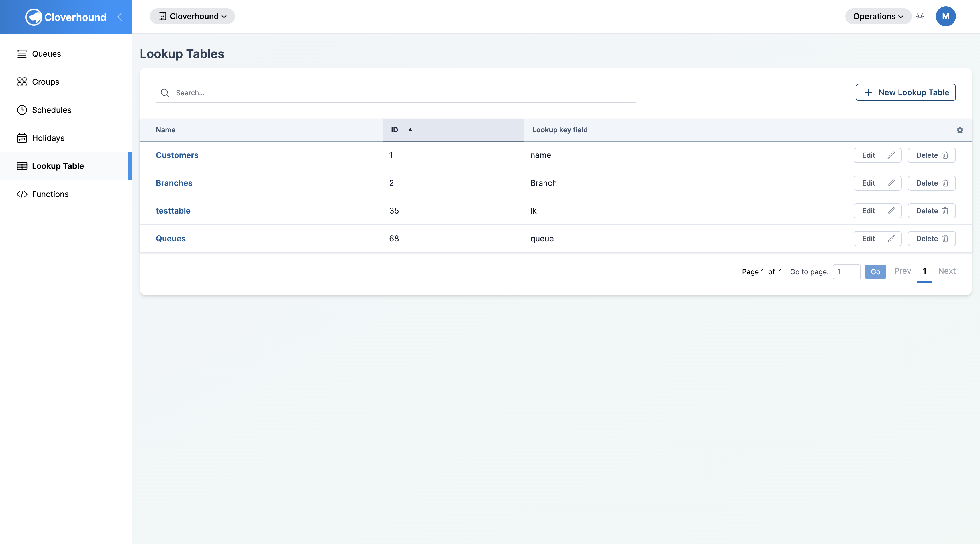Open the Customers lookup table
980x544 pixels.
click(x=177, y=155)
